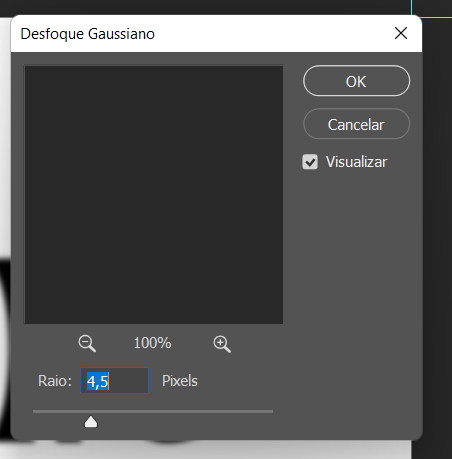Click the Raio label
The height and width of the screenshot is (459, 452).
pyautogui.click(x=55, y=381)
